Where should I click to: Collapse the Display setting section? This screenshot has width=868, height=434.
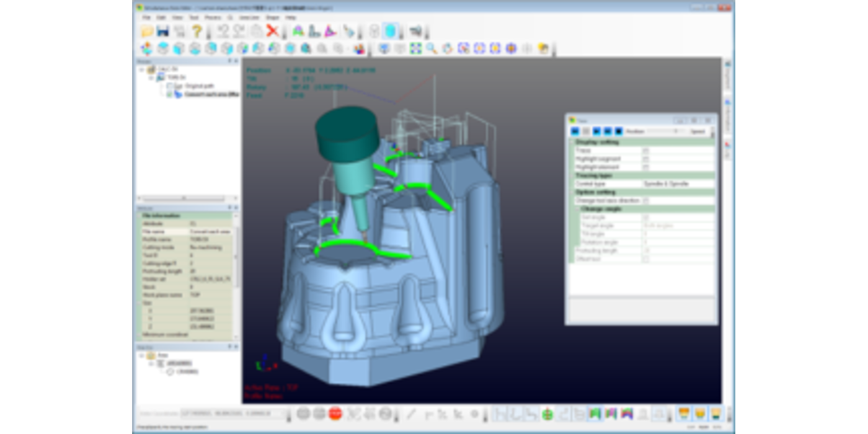pos(572,142)
